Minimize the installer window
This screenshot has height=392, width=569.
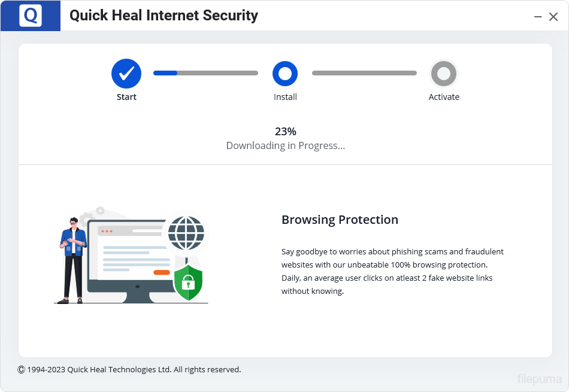coord(538,17)
